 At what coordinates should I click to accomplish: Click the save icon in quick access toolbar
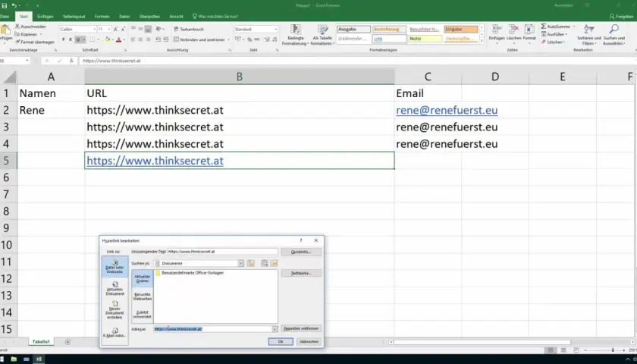pyautogui.click(x=5, y=5)
